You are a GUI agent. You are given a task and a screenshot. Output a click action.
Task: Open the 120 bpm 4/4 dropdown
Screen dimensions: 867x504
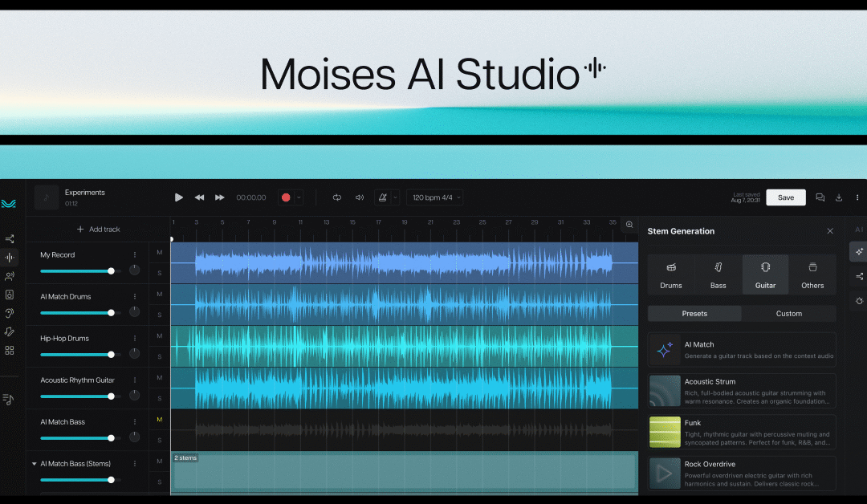tap(434, 197)
